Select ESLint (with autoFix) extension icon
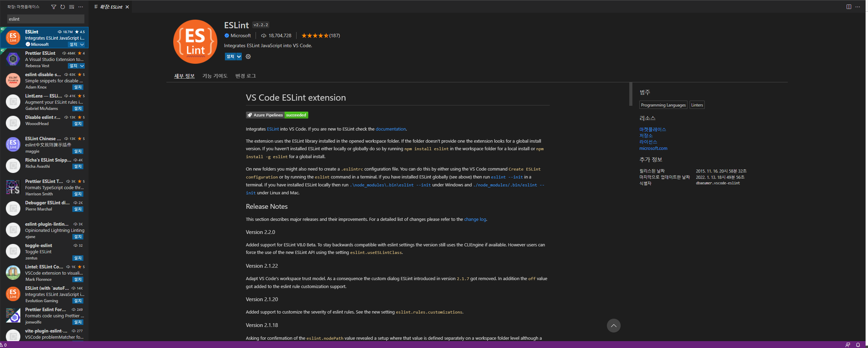868x348 pixels. [x=13, y=294]
